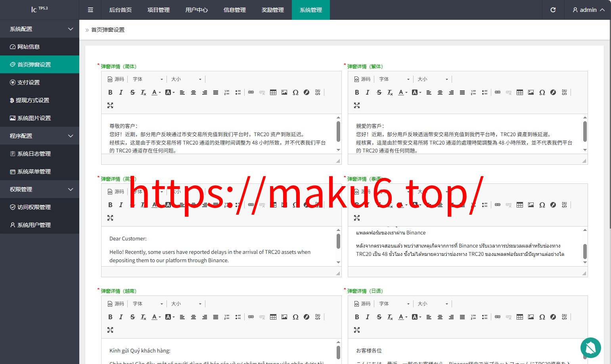Insert table in the 简体 editor
Image resolution: width=611 pixels, height=364 pixels.
click(273, 92)
